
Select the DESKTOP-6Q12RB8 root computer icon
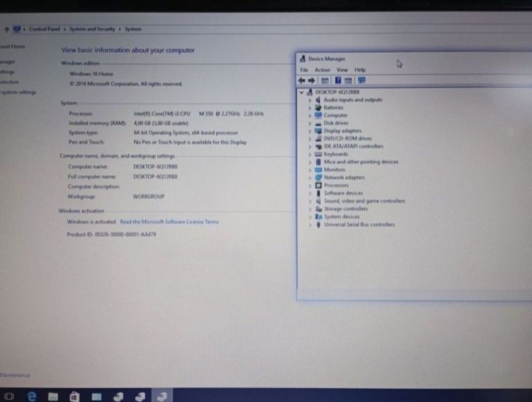tap(309, 92)
